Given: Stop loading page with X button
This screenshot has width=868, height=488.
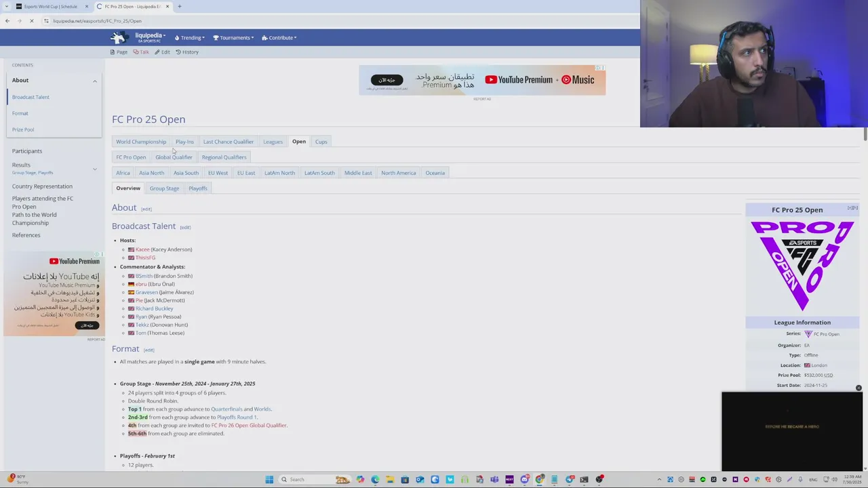Looking at the screenshot, I should [x=31, y=21].
